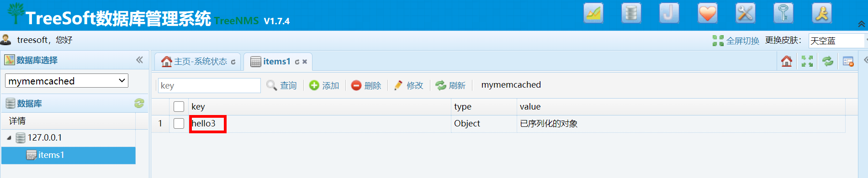Click the 详情 column header in sidebar
The width and height of the screenshot is (868, 178).
pos(69,121)
